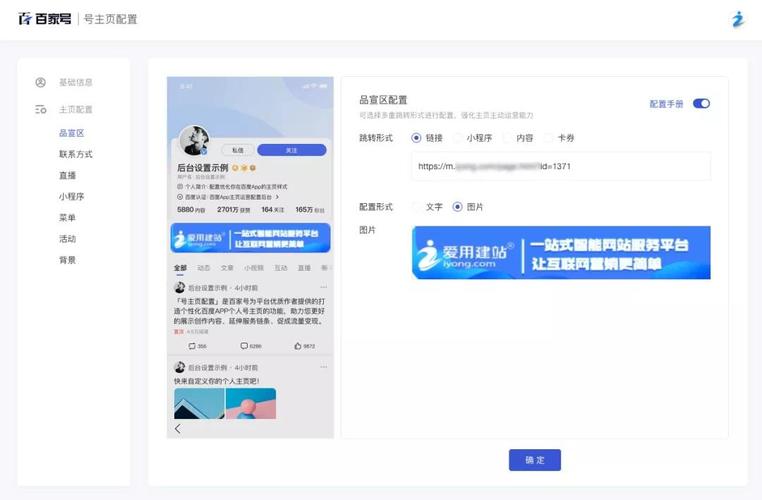Open 小程序 in the sidebar menu
Viewport: 762px width, 500px height.
coord(71,197)
